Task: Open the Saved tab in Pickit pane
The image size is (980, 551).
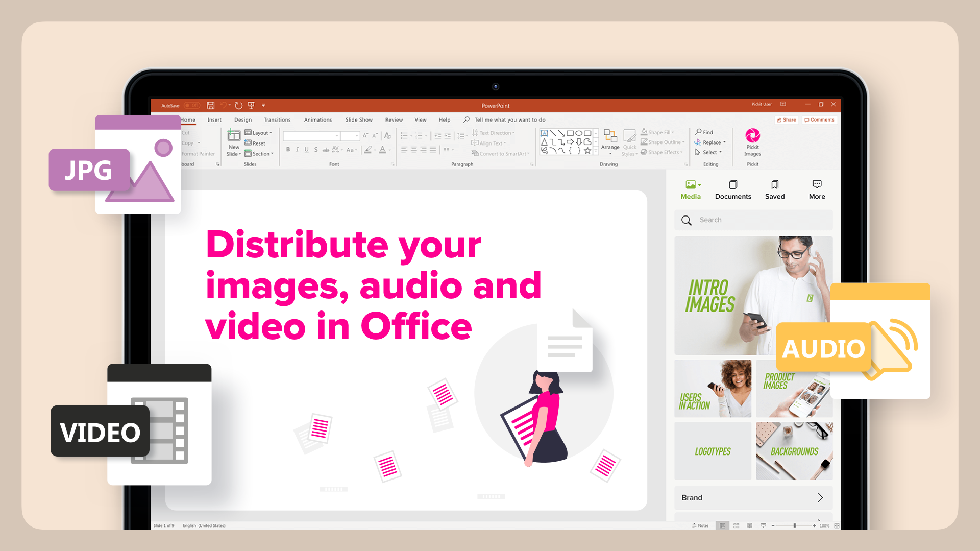Action: pyautogui.click(x=775, y=190)
